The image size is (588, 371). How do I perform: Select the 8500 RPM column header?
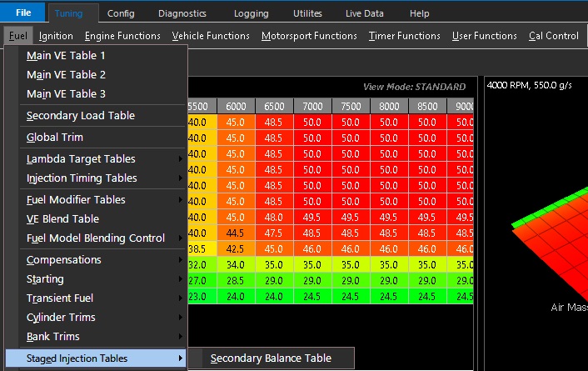coord(427,106)
